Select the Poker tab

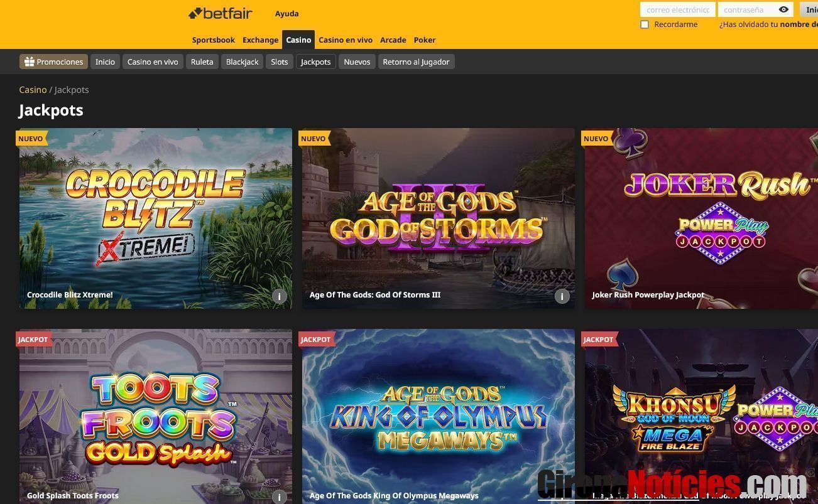click(425, 40)
